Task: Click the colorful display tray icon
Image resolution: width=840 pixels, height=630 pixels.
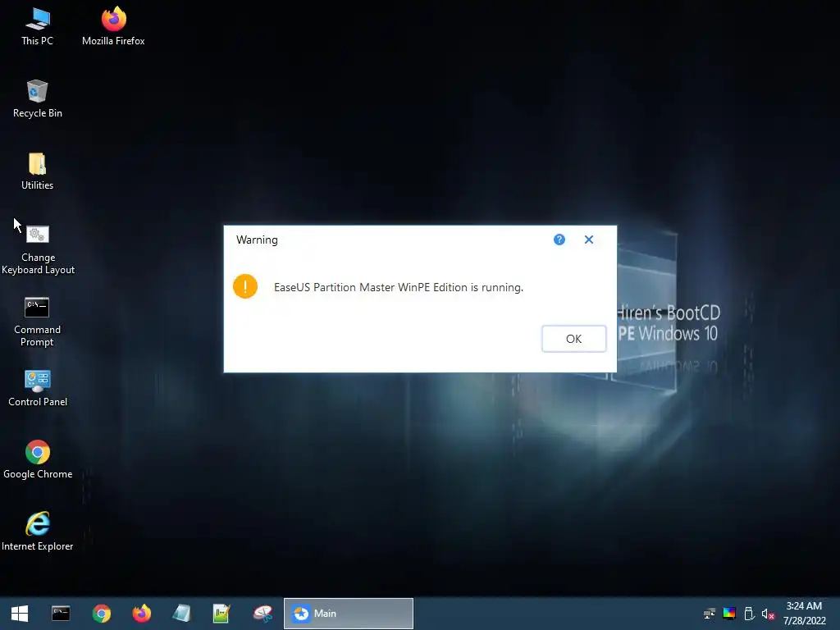Action: 729,614
